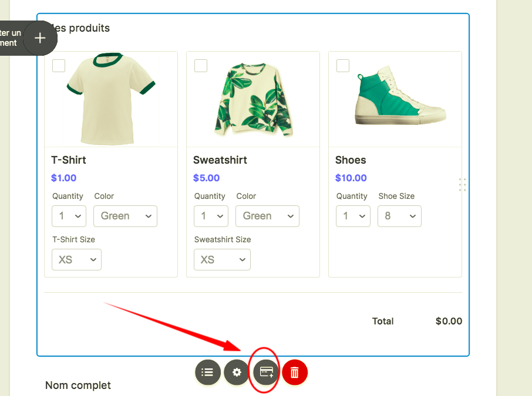Check the Shoes product checkbox
The height and width of the screenshot is (396, 532).
pyautogui.click(x=343, y=66)
